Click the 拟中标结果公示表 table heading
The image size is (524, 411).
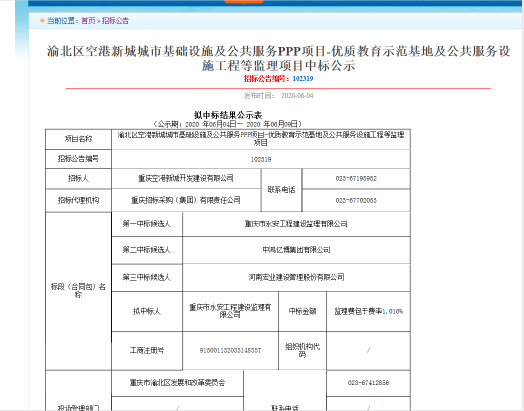click(228, 115)
